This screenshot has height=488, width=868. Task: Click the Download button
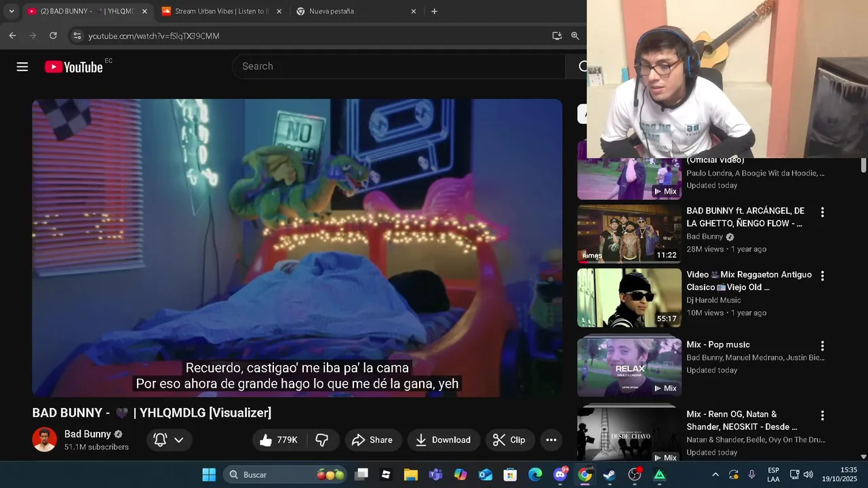pyautogui.click(x=443, y=440)
